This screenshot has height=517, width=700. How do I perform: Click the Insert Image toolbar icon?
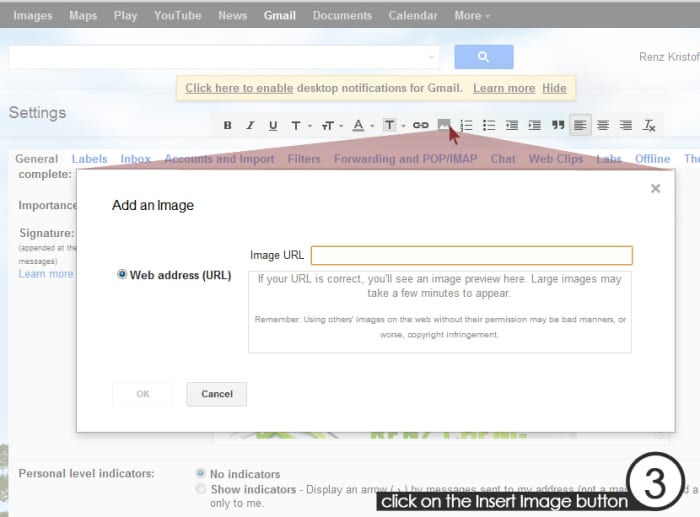[443, 125]
